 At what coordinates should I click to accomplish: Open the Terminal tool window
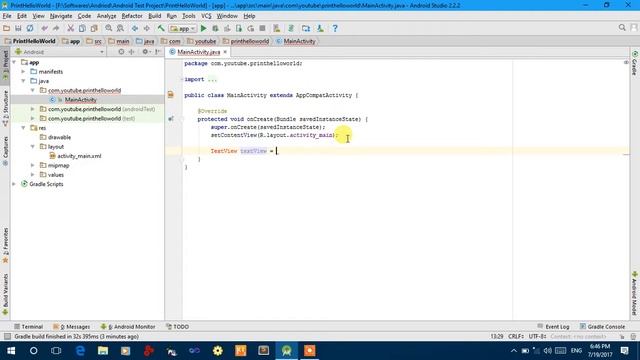tap(28, 327)
